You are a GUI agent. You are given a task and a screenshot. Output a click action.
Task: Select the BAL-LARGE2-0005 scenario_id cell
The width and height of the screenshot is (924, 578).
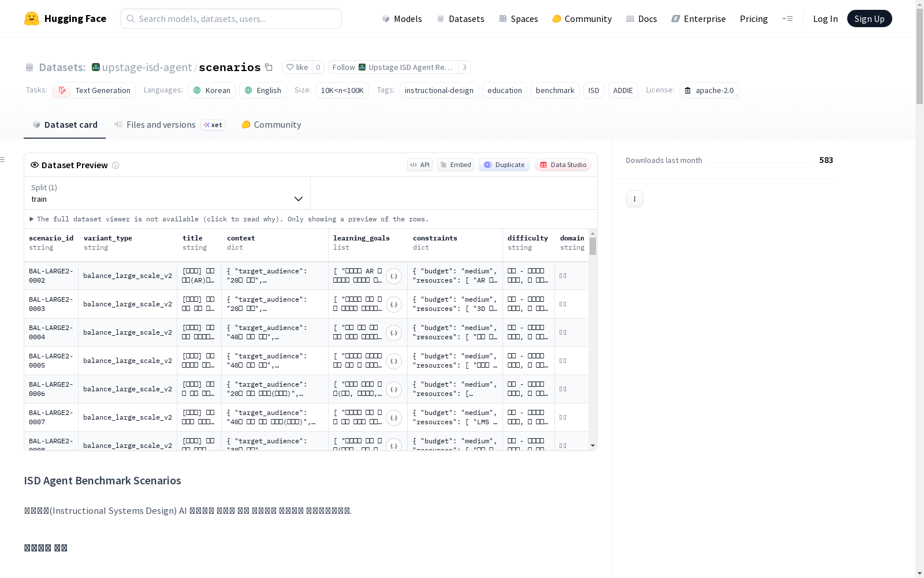tap(51, 361)
